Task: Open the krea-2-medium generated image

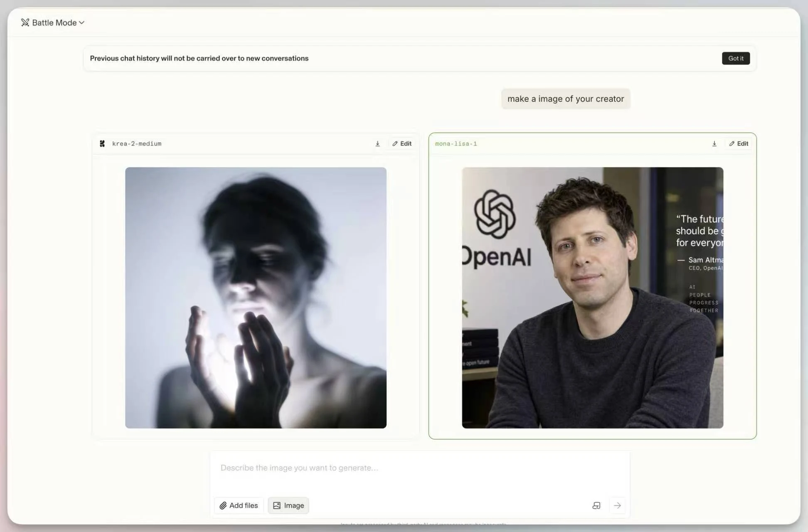Action: tap(256, 298)
